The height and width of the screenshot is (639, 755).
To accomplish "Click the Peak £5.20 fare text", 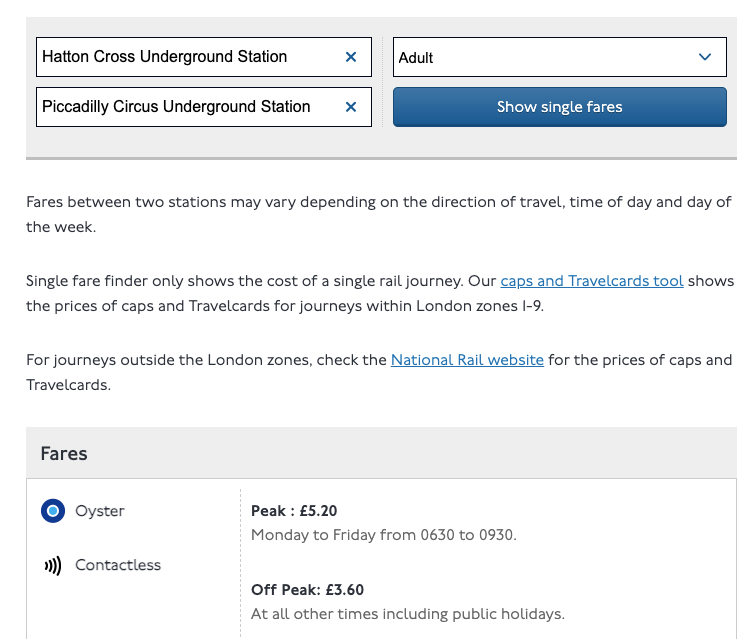I will (x=294, y=511).
